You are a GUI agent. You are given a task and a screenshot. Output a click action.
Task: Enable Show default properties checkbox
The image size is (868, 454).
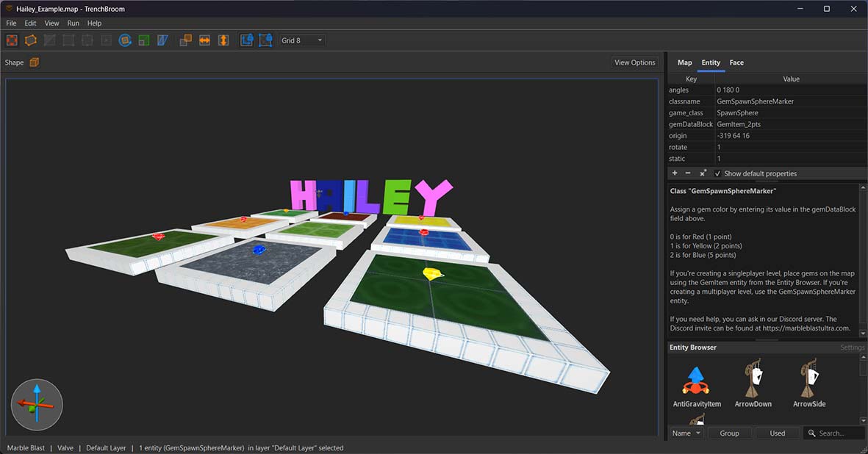click(x=717, y=173)
